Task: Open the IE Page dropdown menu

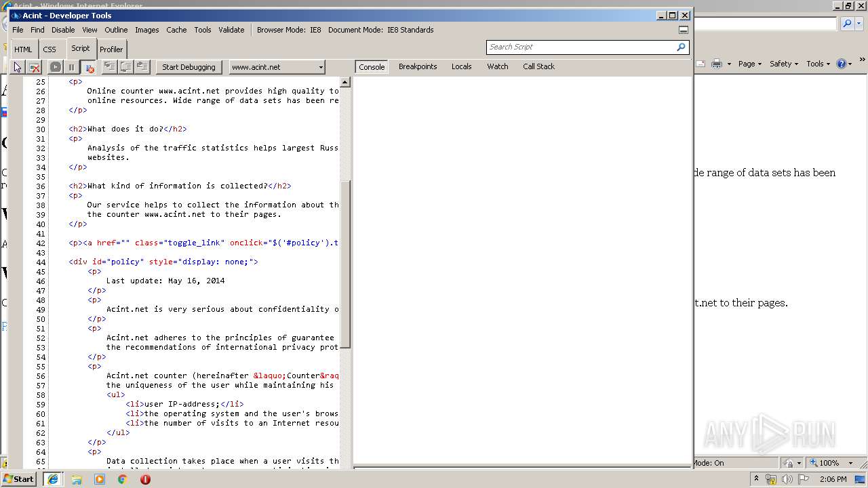Action: click(x=750, y=64)
